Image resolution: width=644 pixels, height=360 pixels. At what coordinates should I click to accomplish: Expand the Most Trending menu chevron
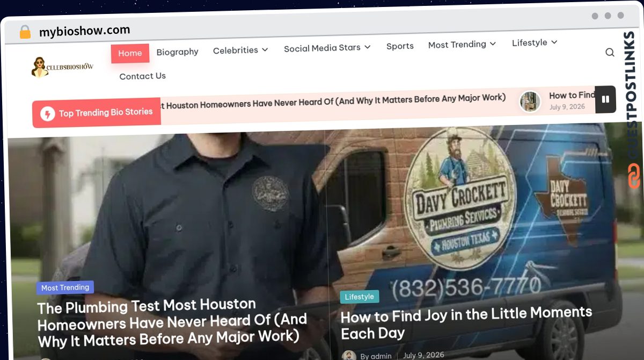click(x=493, y=44)
